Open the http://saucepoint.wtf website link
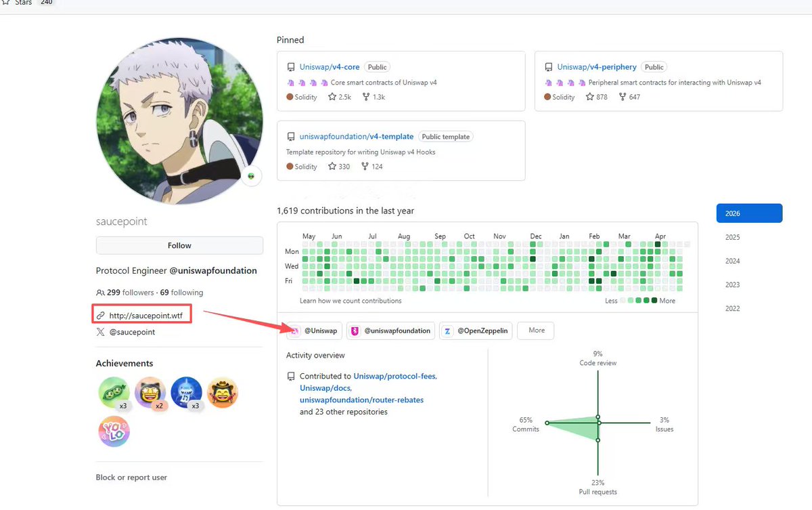Screen dimensions: 812x510 (145, 315)
